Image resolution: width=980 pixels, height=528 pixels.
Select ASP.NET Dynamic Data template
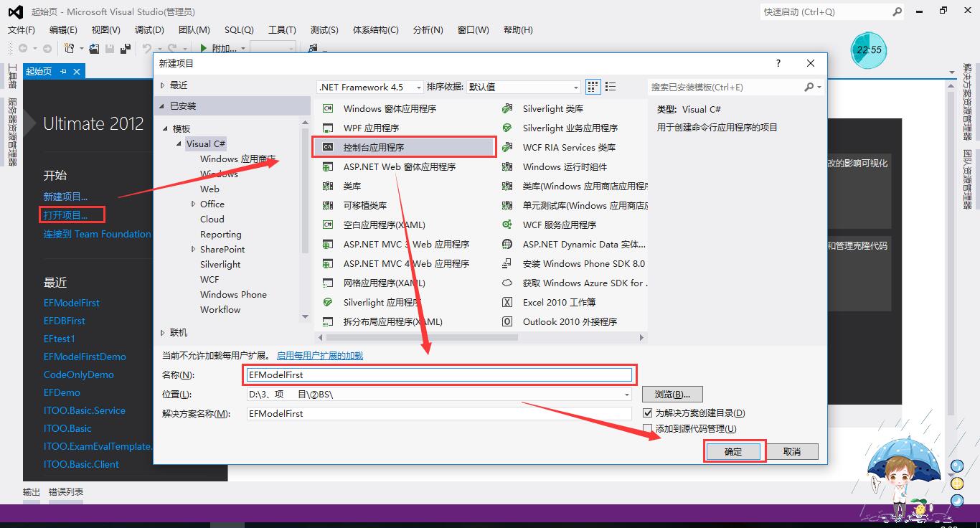pos(574,244)
